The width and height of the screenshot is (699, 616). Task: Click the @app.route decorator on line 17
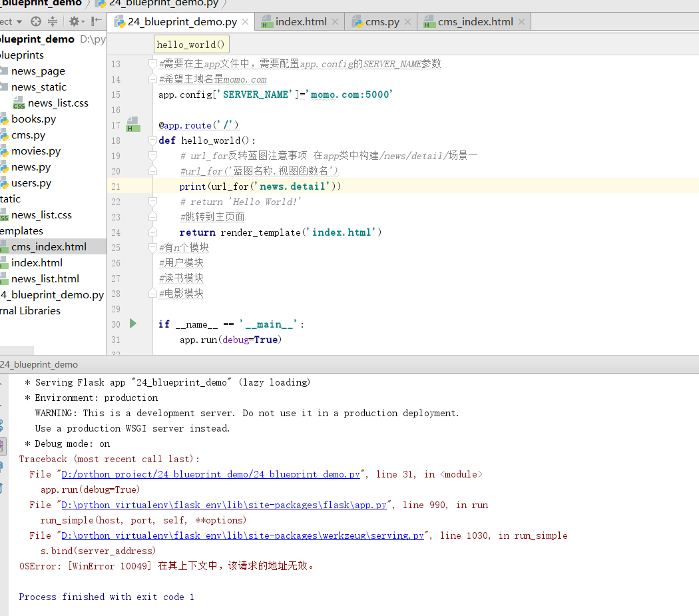[x=199, y=125]
